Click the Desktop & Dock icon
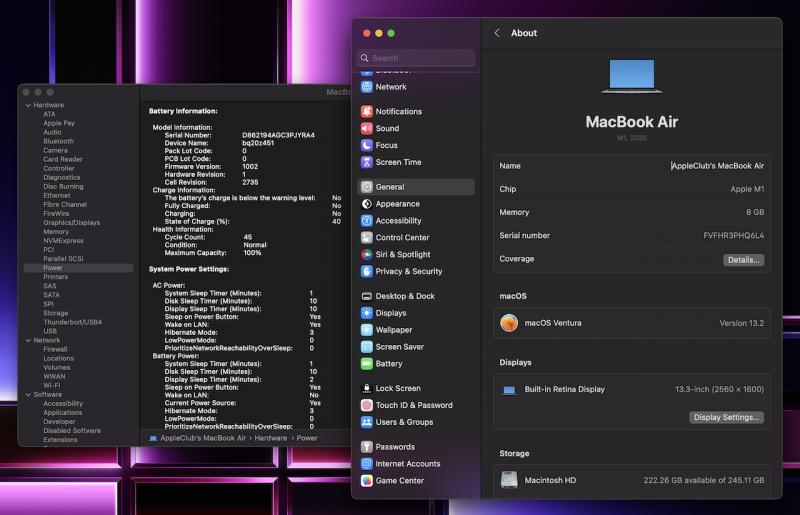 click(366, 296)
